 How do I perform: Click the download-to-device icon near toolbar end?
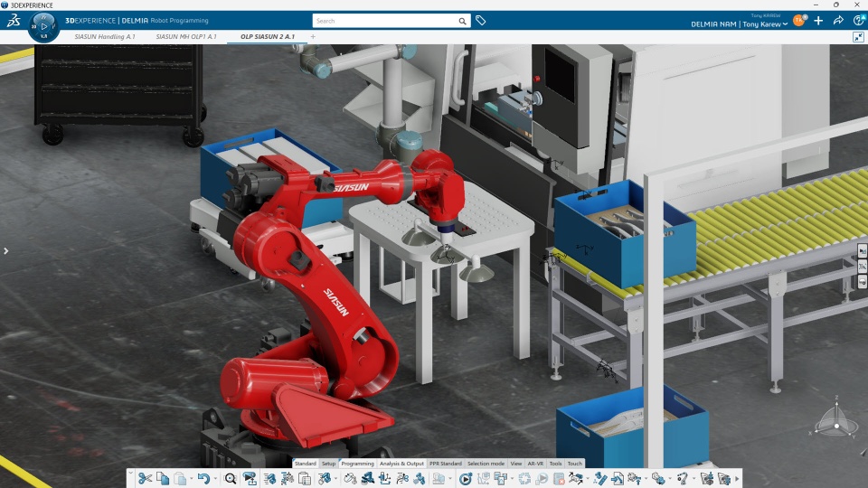point(707,479)
